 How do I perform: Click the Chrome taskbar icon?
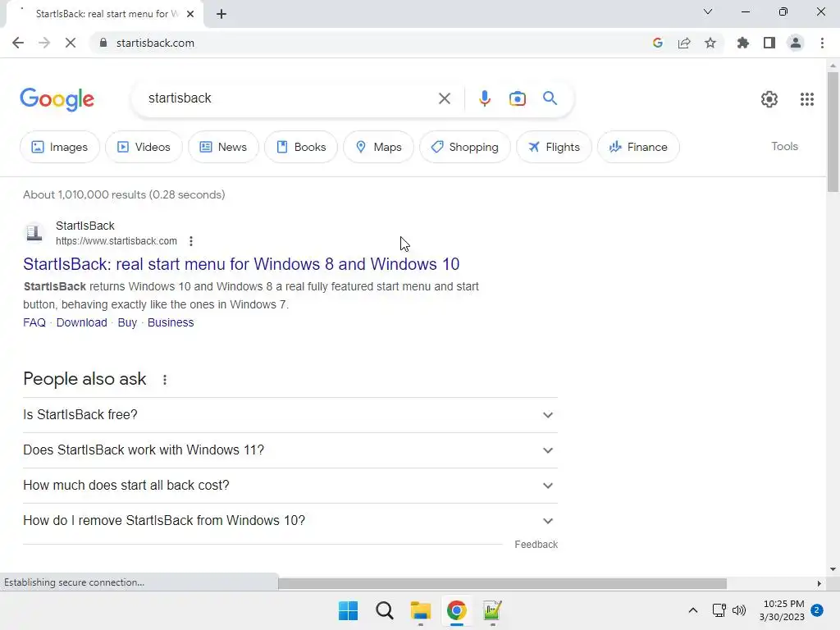click(x=456, y=610)
